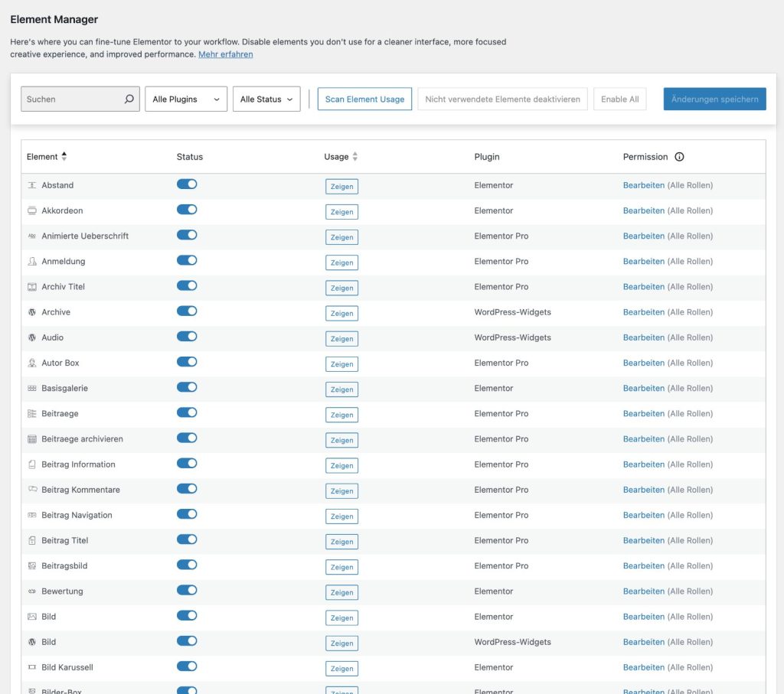Click the Beitrag Titel widget icon

pyautogui.click(x=32, y=541)
